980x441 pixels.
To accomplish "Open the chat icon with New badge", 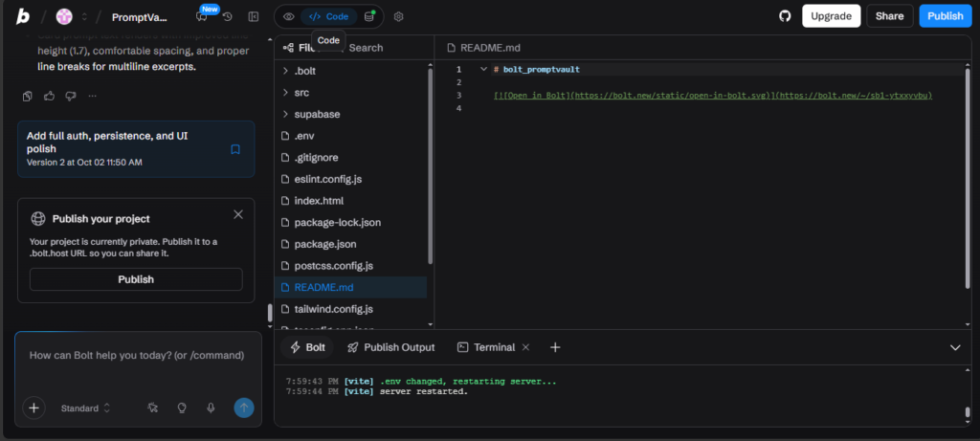I will coord(202,17).
